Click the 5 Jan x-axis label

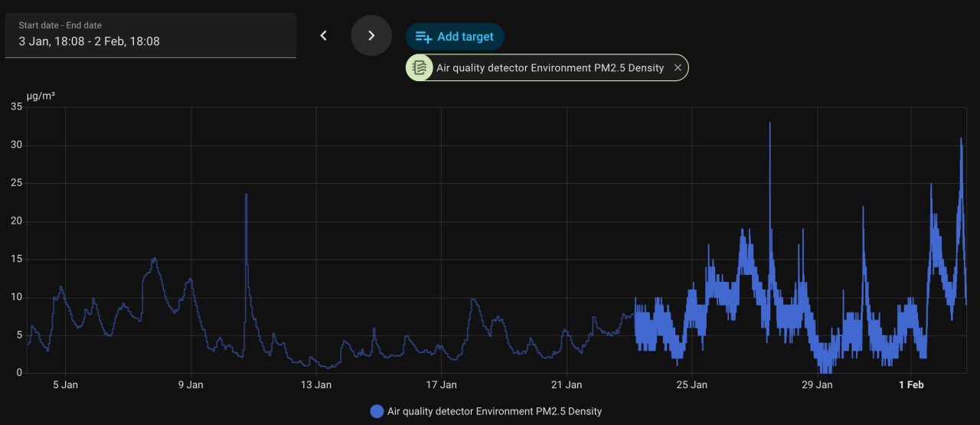coord(65,385)
